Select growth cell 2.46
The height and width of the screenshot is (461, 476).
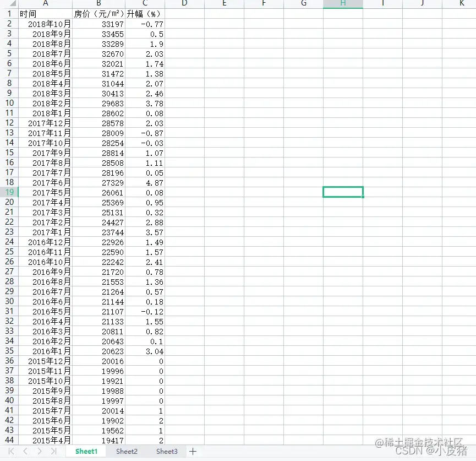tap(145, 93)
